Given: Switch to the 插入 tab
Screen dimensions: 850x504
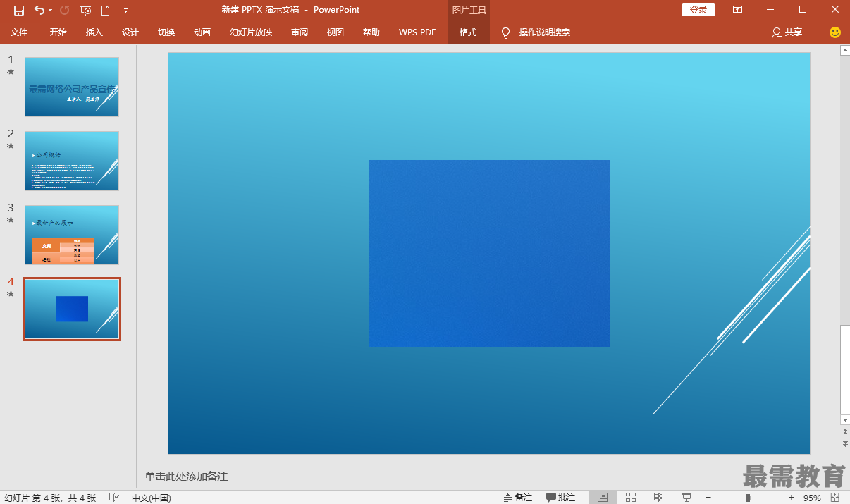Looking at the screenshot, I should click(x=94, y=32).
